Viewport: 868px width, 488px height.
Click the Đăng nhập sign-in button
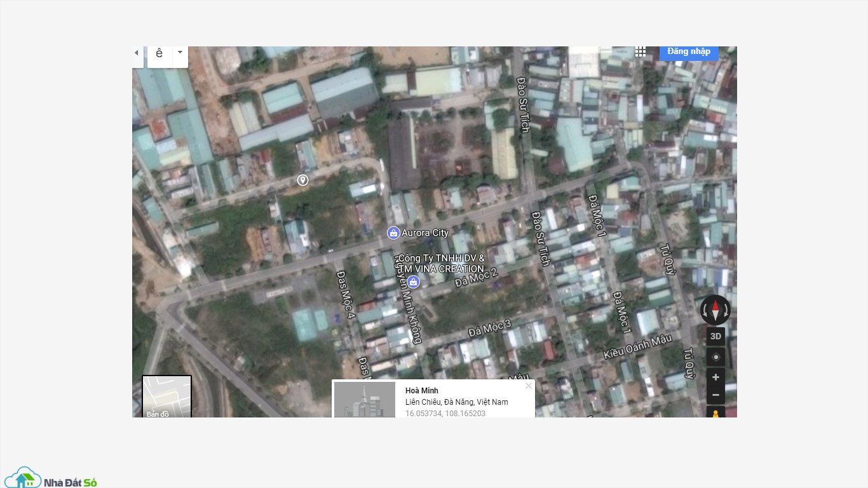689,51
